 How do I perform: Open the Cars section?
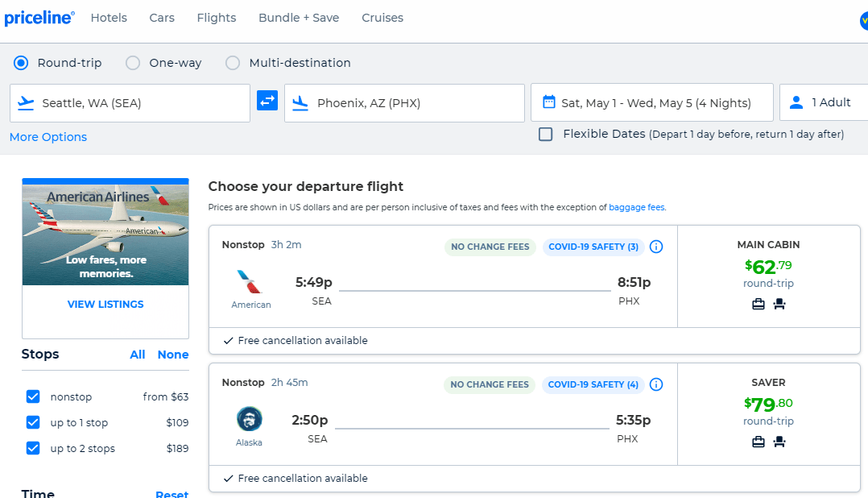(x=162, y=18)
